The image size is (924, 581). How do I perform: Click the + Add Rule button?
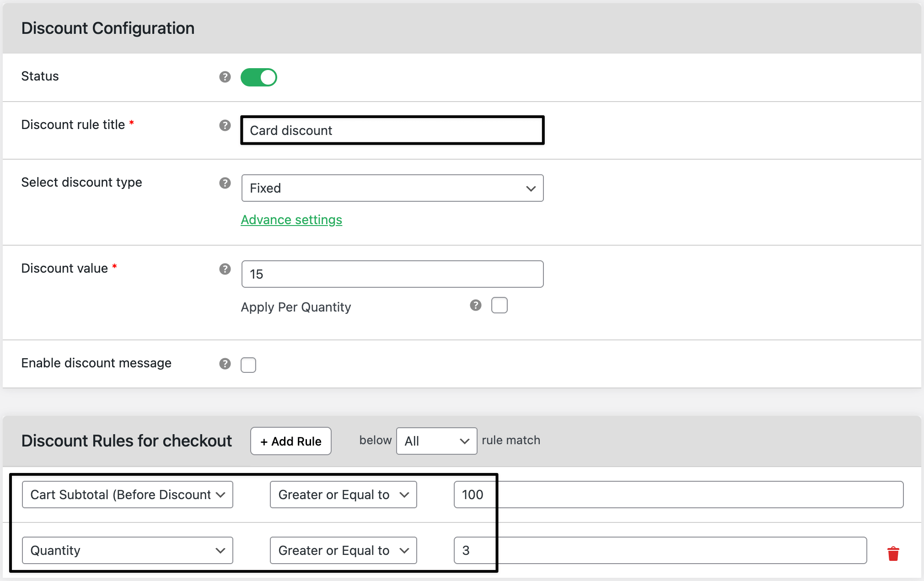tap(290, 441)
